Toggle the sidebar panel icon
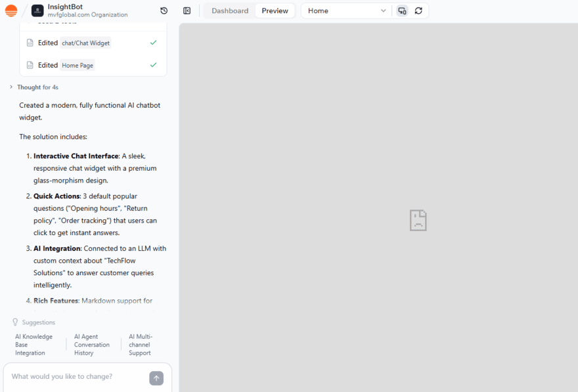The image size is (578, 392). (x=187, y=11)
